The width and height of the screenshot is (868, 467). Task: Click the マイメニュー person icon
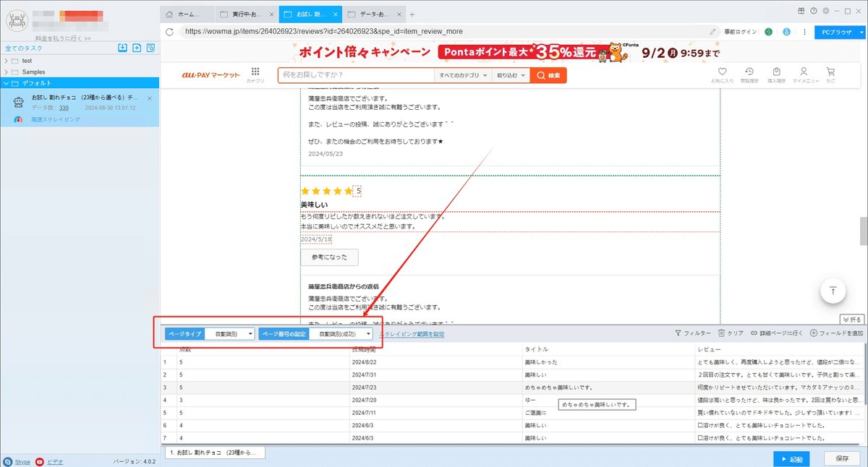pyautogui.click(x=804, y=72)
